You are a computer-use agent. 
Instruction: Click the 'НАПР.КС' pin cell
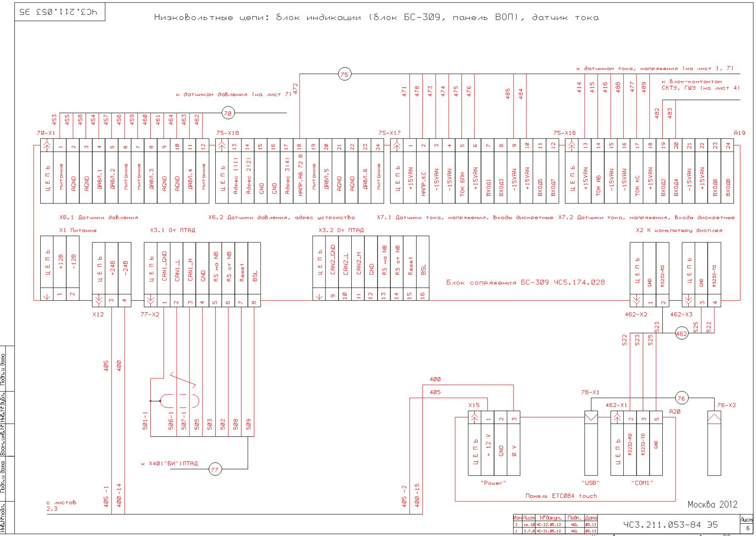[x=423, y=178]
